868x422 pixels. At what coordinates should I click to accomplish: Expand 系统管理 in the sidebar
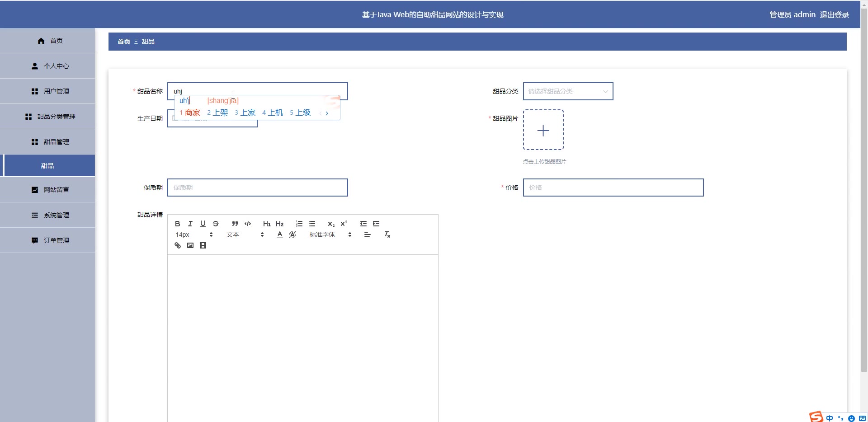(47, 215)
